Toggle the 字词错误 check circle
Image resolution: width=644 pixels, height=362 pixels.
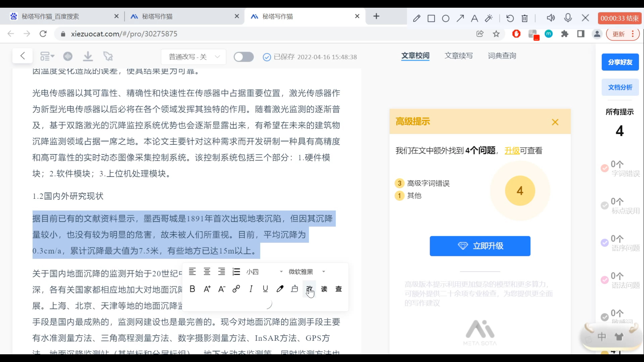pos(605,168)
